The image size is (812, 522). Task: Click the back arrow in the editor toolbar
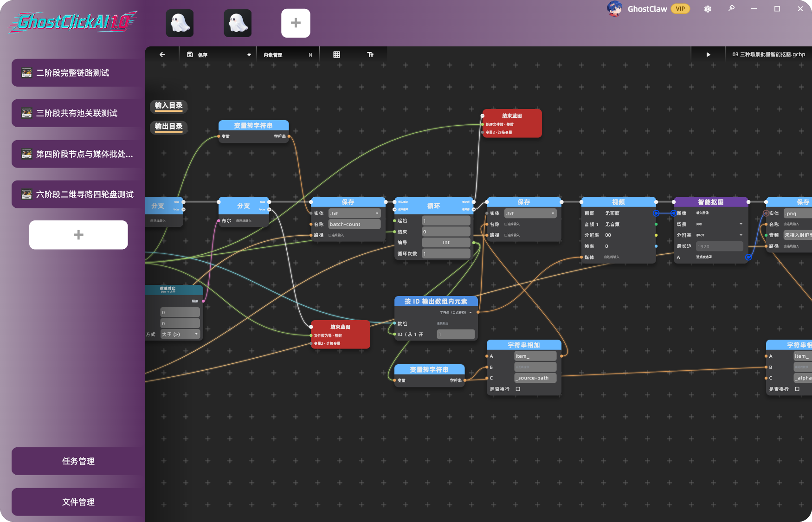coord(162,55)
